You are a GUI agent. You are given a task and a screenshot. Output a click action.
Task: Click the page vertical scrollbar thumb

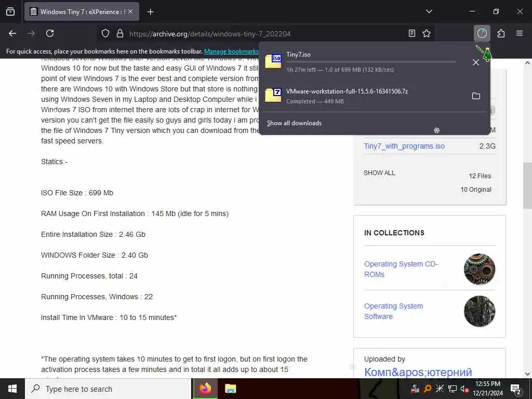528,185
